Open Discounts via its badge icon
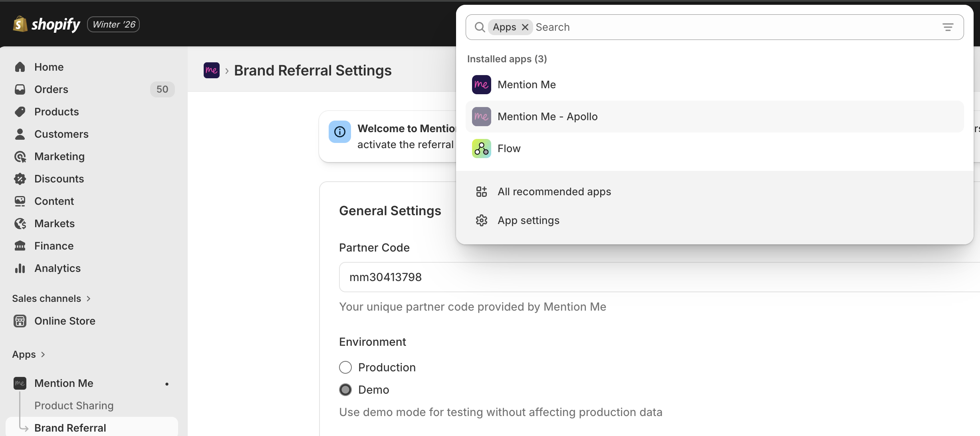 pyautogui.click(x=20, y=178)
